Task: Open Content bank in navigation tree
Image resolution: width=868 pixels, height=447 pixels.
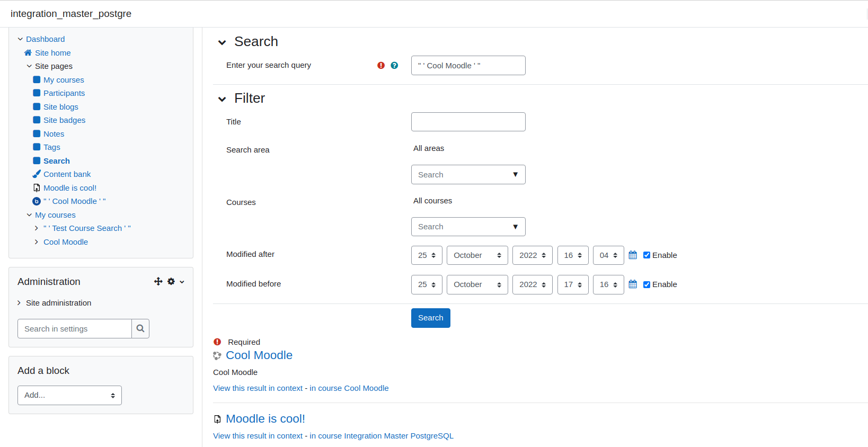Action: 67,174
